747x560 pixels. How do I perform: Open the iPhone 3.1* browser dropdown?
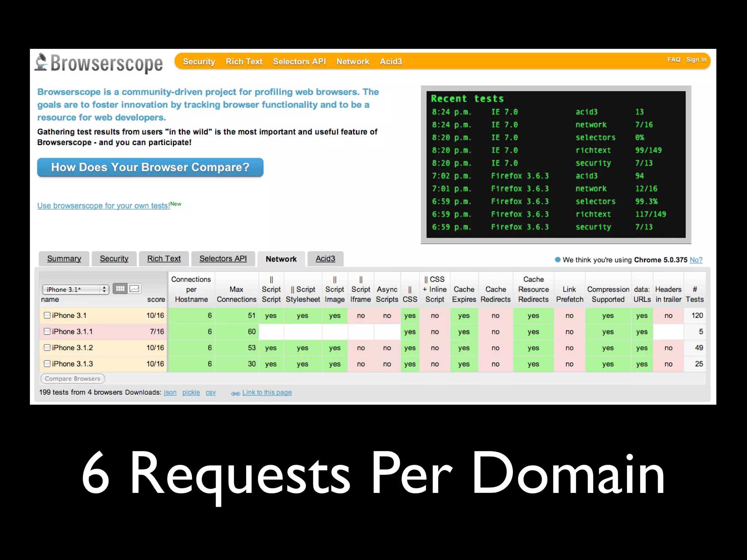click(76, 289)
